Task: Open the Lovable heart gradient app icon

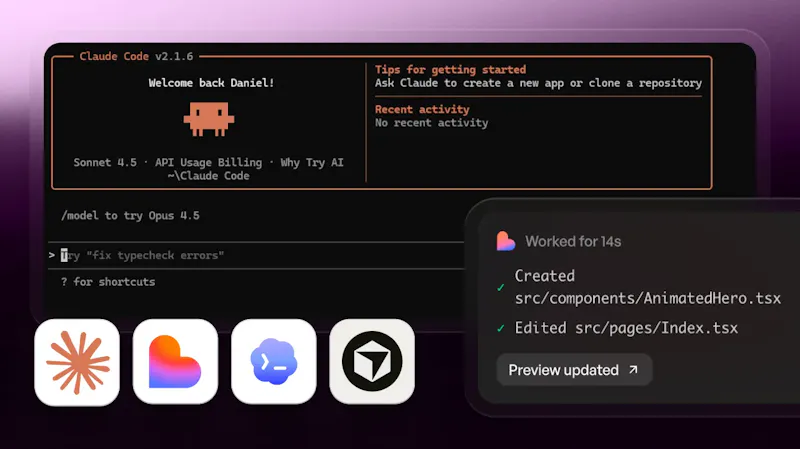Action: click(x=175, y=362)
